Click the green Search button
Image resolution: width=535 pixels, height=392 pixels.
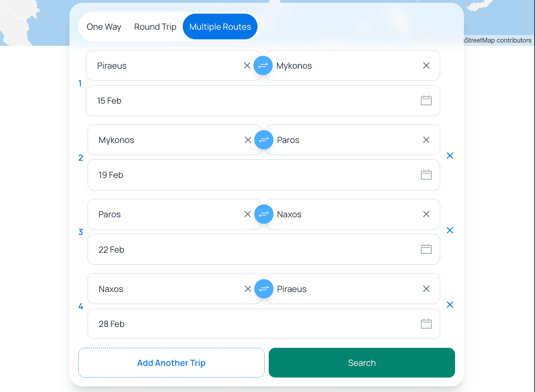click(362, 363)
